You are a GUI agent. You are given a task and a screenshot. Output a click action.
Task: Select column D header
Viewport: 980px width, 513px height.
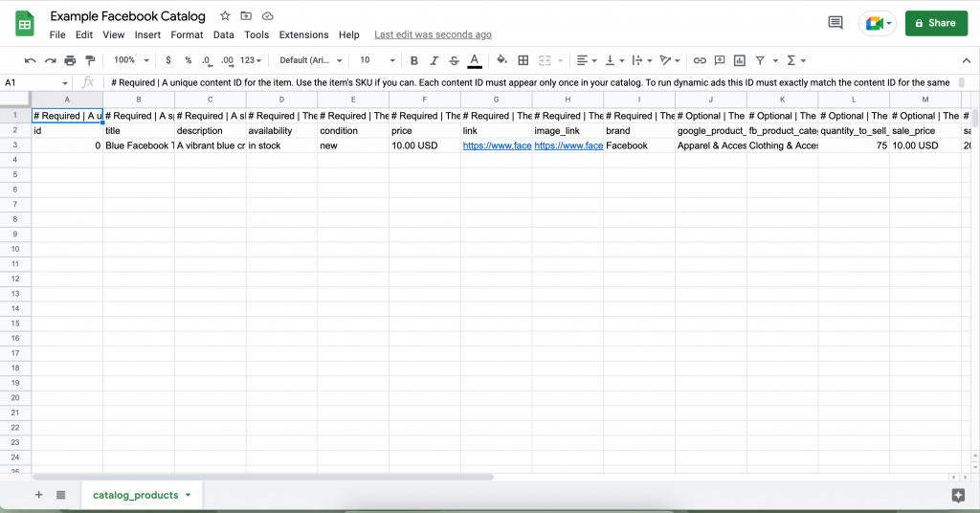coord(282,100)
